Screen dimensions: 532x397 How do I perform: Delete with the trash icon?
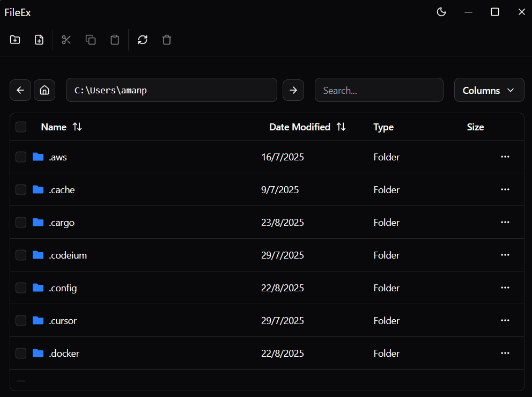click(x=167, y=40)
